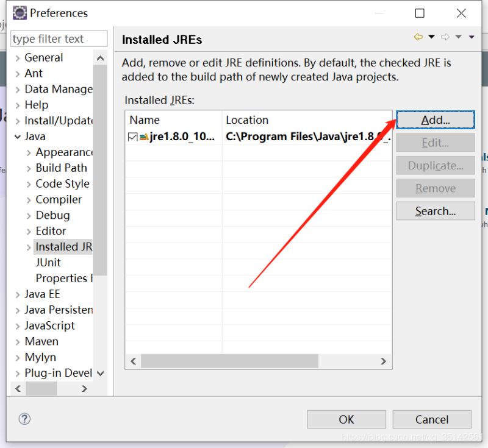Select Plug-in Development tree item
The image size is (488, 448).
[x=58, y=373]
